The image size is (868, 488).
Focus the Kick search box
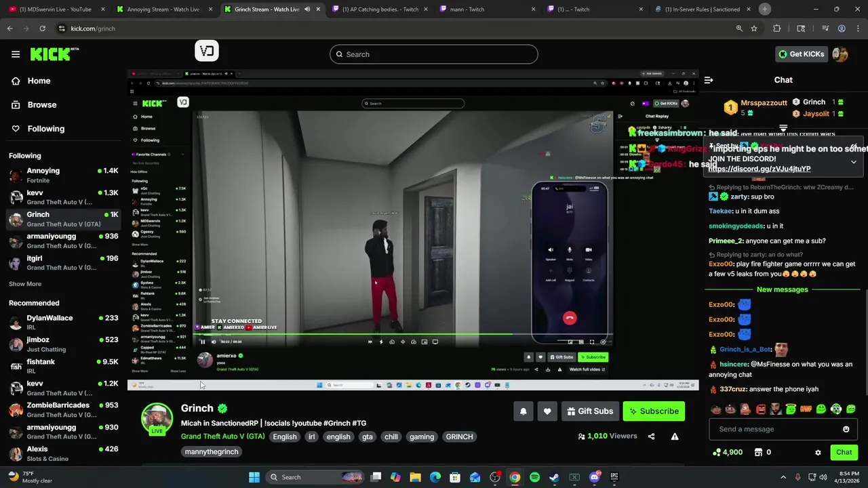point(433,54)
